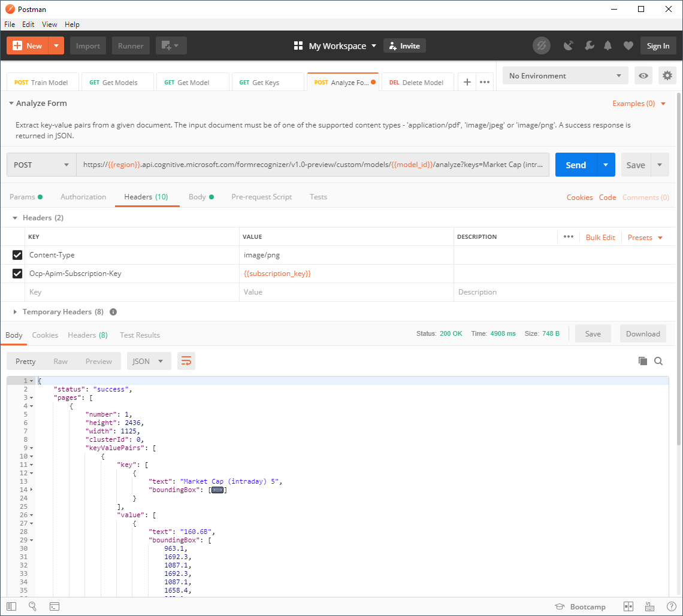Open the Send button dropdown arrow
The height and width of the screenshot is (616, 683).
(606, 165)
